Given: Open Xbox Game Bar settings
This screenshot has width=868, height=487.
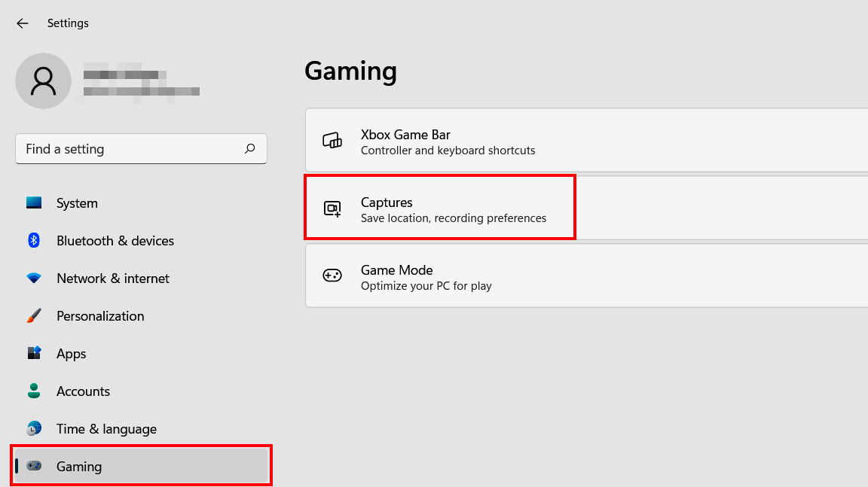Looking at the screenshot, I should tap(527, 140).
